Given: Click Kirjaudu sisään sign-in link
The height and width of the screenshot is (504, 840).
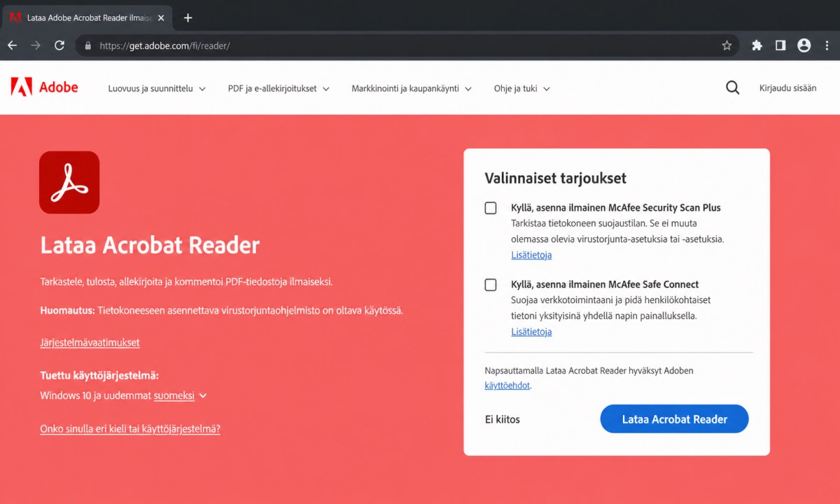Looking at the screenshot, I should click(787, 88).
